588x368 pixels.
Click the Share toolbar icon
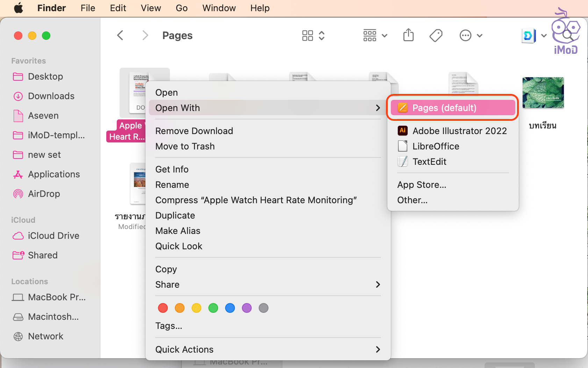click(408, 35)
